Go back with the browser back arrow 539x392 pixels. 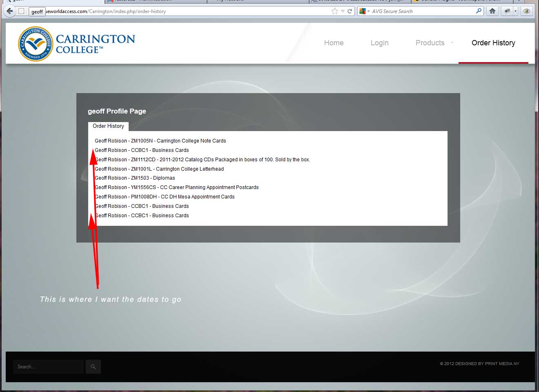[10, 11]
